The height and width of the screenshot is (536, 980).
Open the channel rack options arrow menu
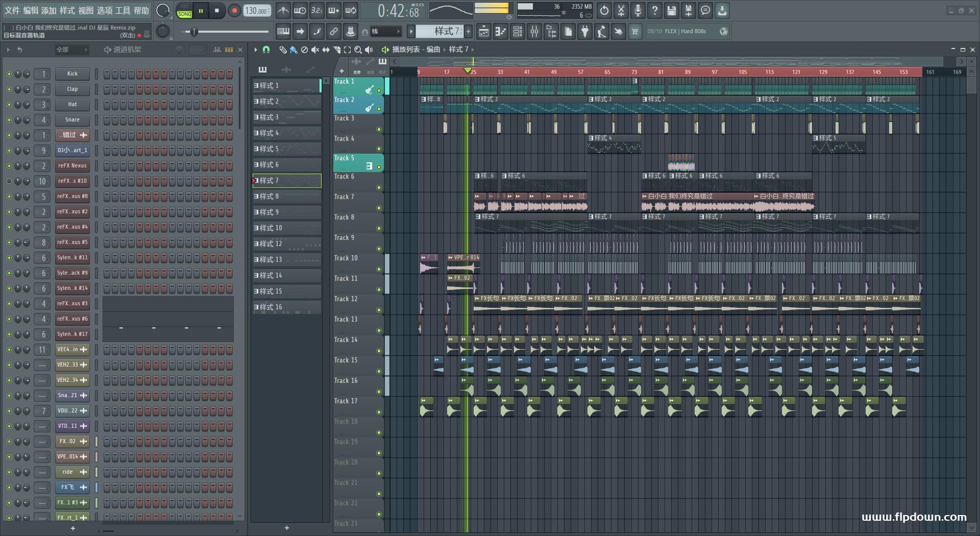[x=8, y=50]
